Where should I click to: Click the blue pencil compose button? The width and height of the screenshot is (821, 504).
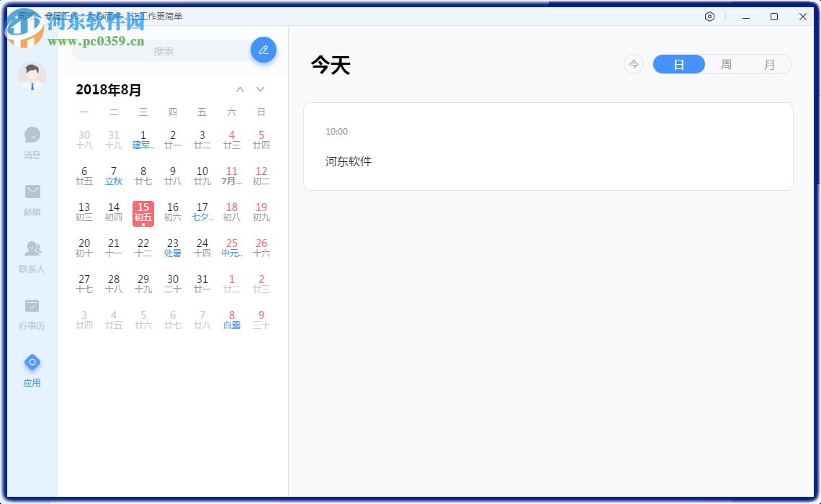(264, 50)
